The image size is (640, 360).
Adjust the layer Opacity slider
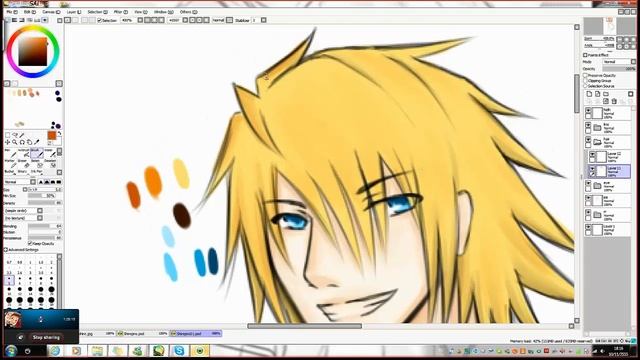pyautogui.click(x=619, y=69)
